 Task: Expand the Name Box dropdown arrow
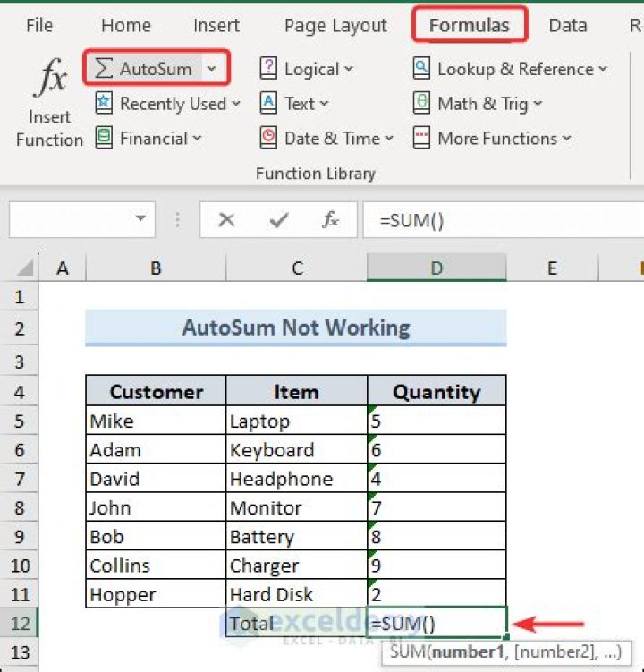pos(140,219)
